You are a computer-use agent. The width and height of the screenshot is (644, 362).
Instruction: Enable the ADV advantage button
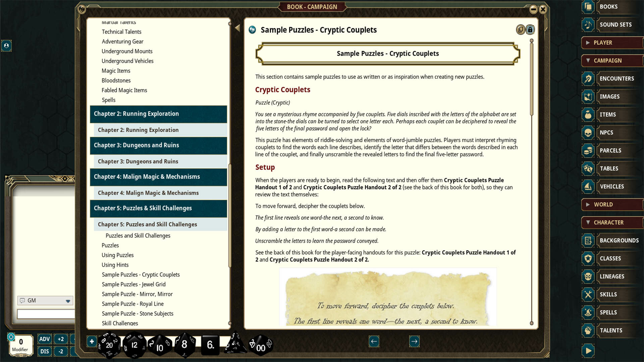[44, 339]
